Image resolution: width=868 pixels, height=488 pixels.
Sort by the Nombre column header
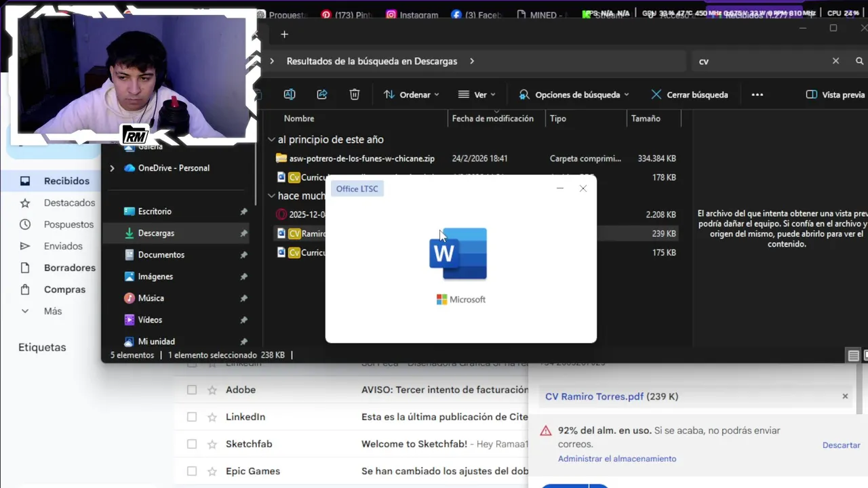pyautogui.click(x=299, y=119)
